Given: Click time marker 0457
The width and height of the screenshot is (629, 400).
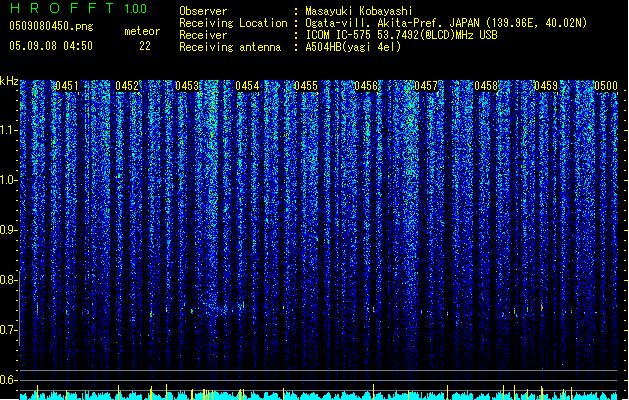Looking at the screenshot, I should click(x=426, y=86).
